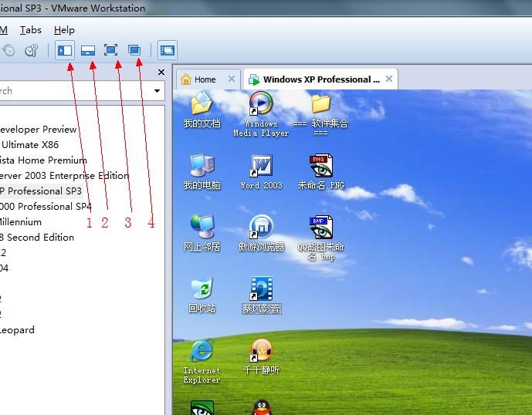Click Windows Media Player desktop shortcut
This screenshot has width=532, height=415.
[261, 114]
